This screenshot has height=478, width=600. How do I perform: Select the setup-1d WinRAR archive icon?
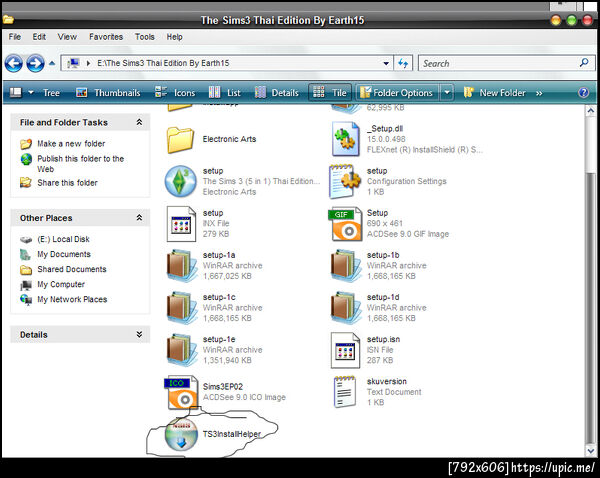point(345,308)
